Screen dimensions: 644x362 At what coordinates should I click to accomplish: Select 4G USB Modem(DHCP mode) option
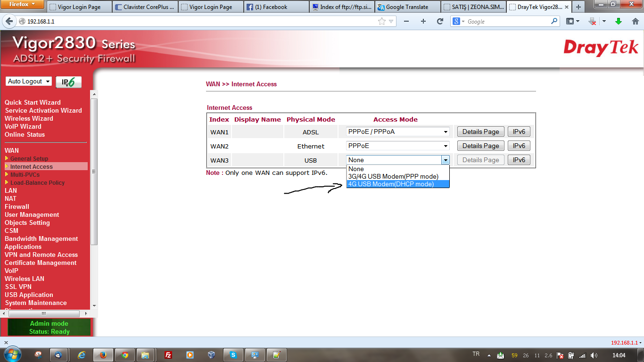point(397,184)
